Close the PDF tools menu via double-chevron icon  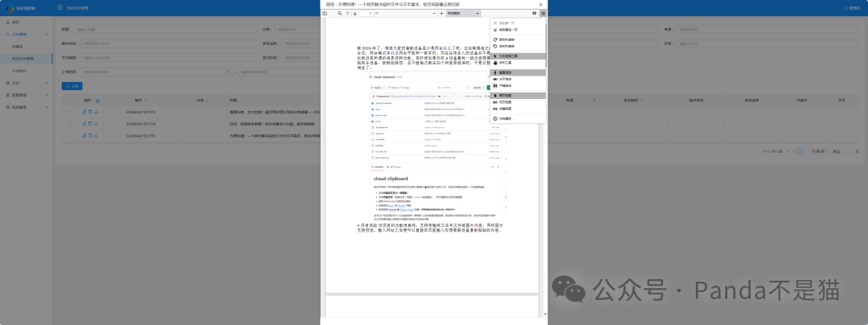click(543, 14)
